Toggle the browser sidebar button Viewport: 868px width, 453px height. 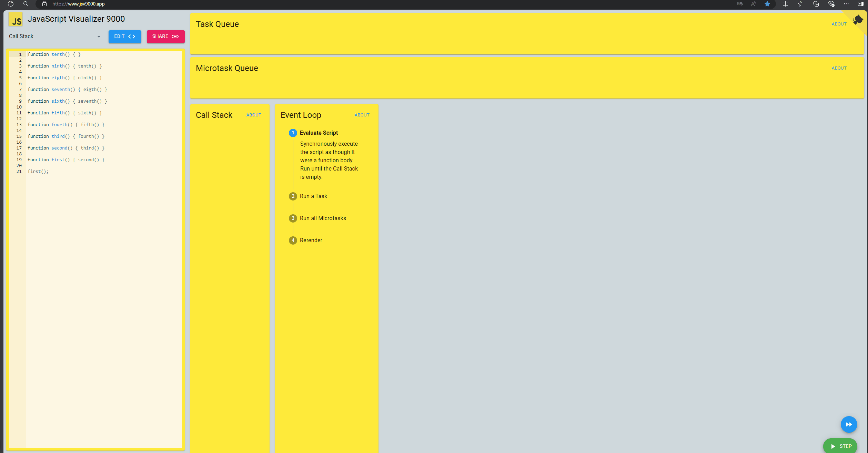860,4
